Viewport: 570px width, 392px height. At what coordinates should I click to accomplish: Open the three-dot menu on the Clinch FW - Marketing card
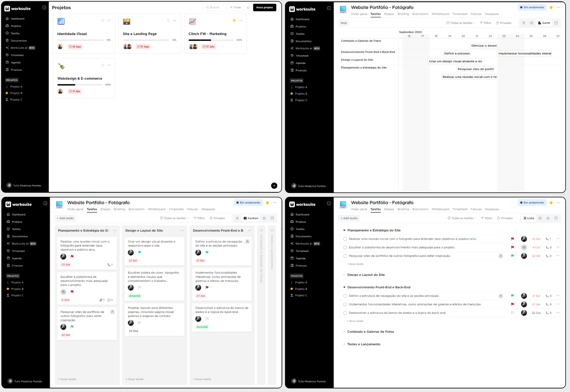click(x=241, y=20)
